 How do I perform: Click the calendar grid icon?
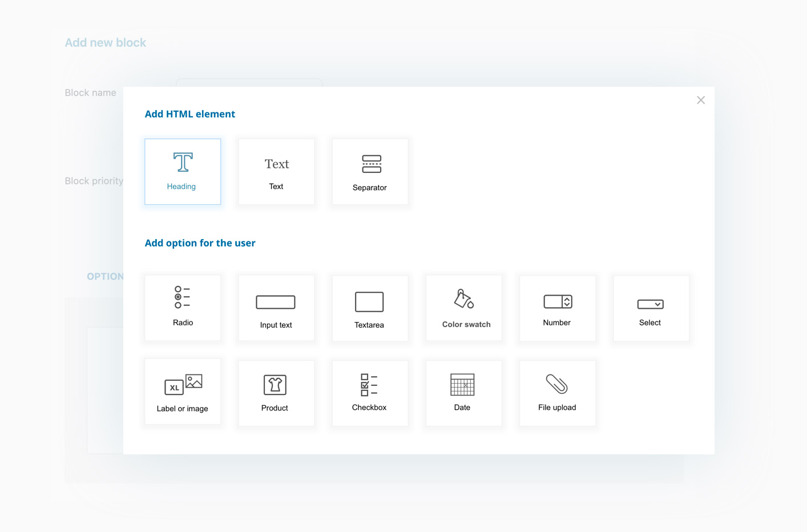pyautogui.click(x=462, y=385)
